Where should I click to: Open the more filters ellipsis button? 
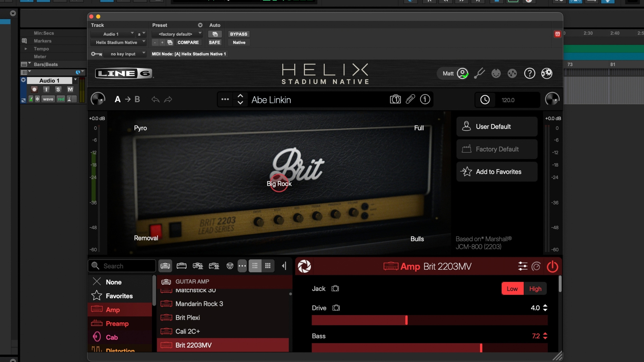[242, 266]
